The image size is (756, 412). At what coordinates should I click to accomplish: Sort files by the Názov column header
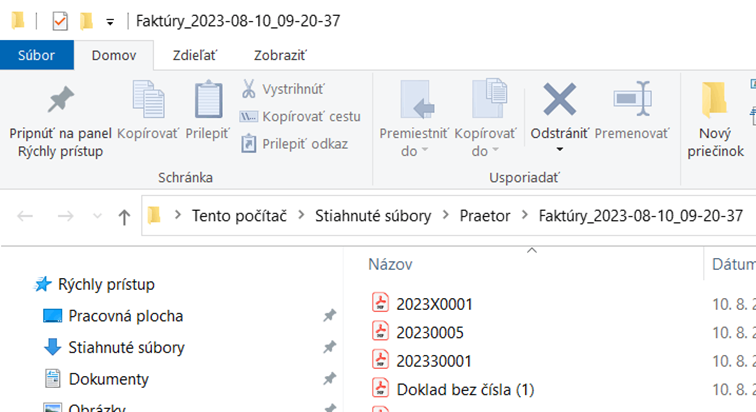click(390, 265)
